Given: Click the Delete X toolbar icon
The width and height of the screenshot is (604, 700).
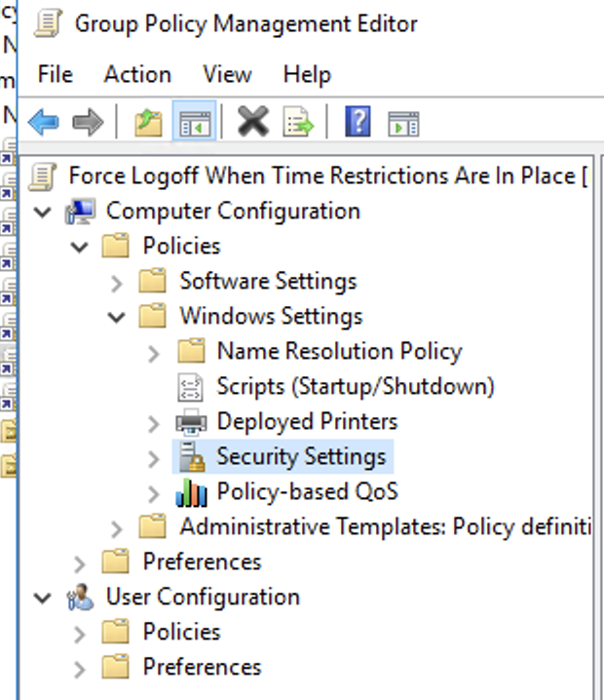Looking at the screenshot, I should (253, 122).
